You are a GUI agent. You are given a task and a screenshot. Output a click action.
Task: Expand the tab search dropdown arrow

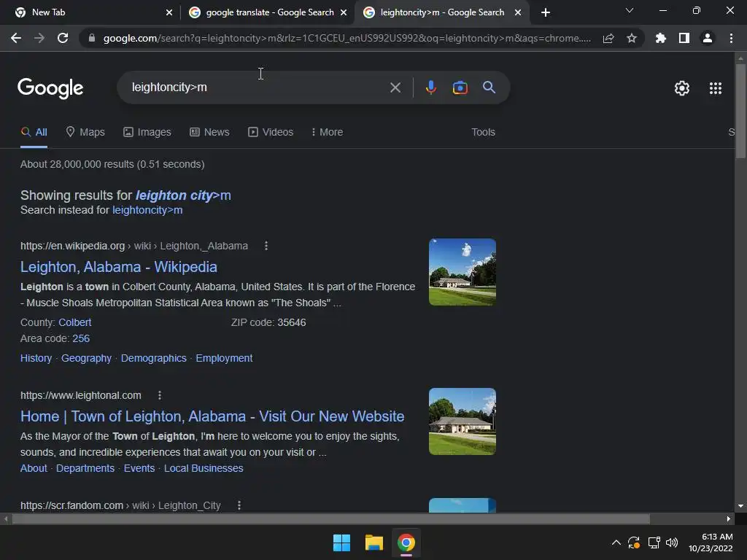pyautogui.click(x=630, y=10)
